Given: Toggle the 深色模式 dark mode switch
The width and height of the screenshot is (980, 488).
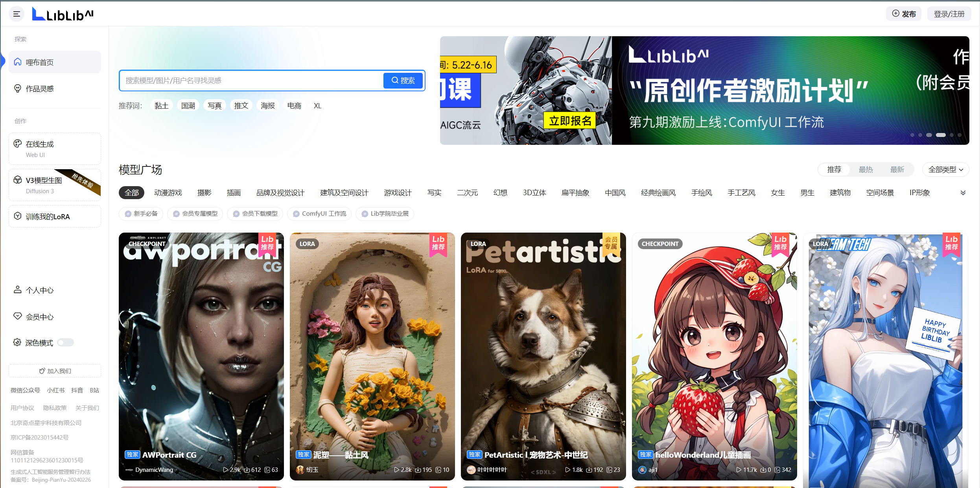Looking at the screenshot, I should 66,342.
